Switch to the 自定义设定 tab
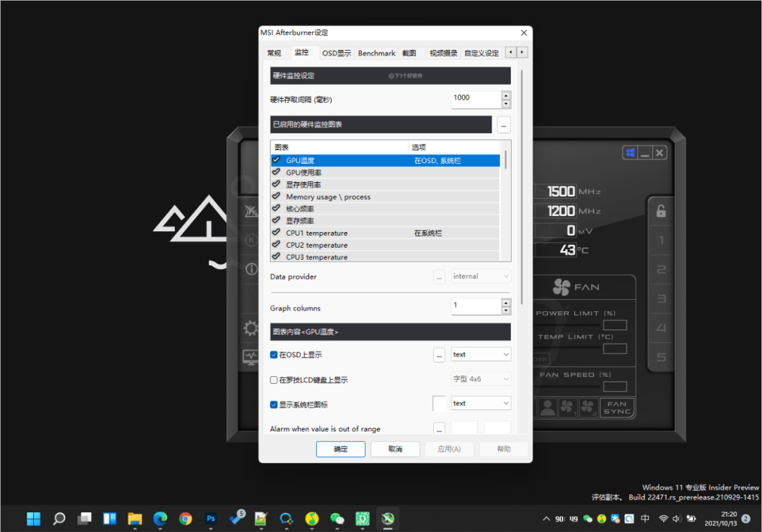This screenshot has width=762, height=532. pos(482,53)
